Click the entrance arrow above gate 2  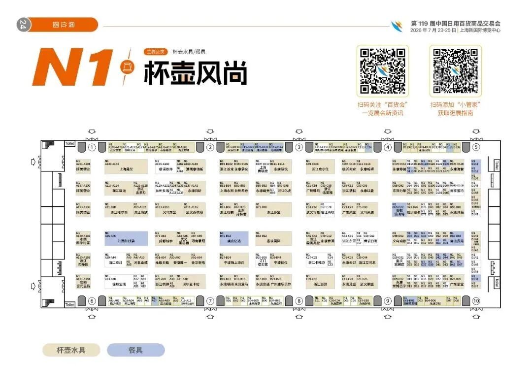pyautogui.click(x=210, y=131)
